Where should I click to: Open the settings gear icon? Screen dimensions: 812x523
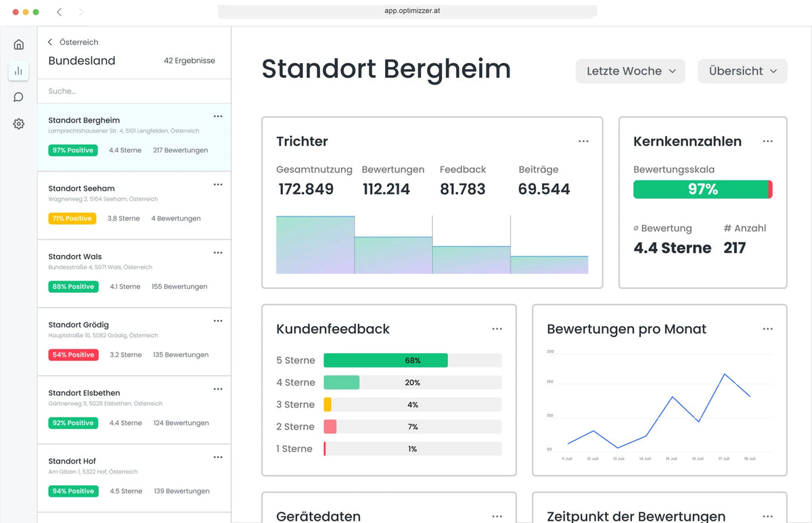(18, 124)
